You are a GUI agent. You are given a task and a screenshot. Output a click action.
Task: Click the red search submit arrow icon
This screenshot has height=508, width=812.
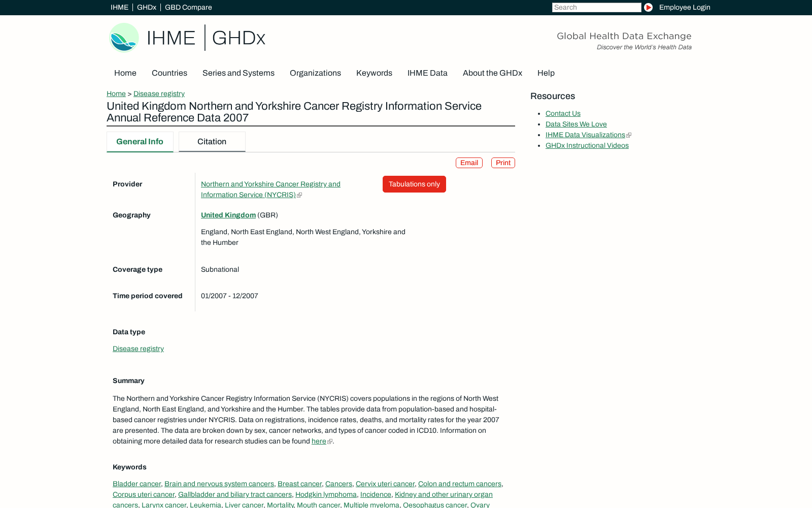[x=648, y=7]
